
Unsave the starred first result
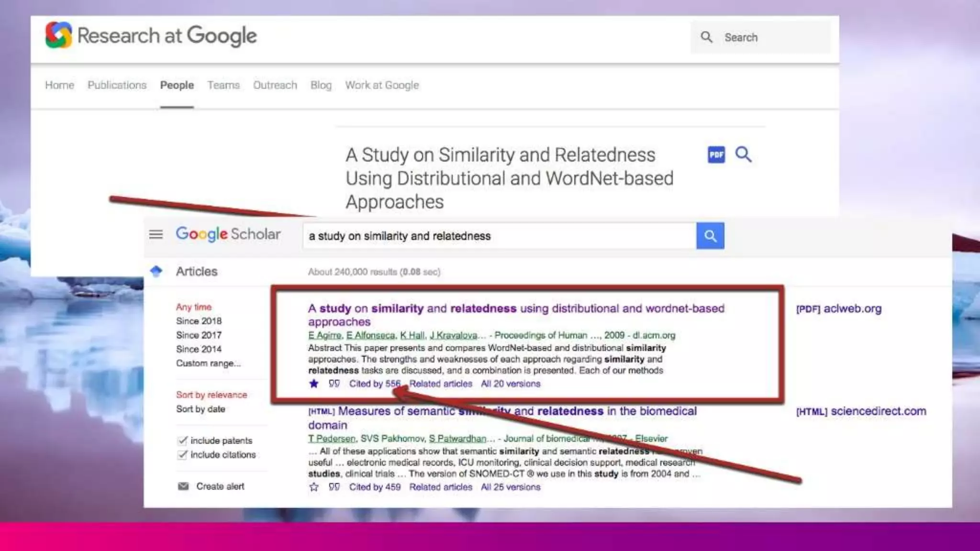314,384
